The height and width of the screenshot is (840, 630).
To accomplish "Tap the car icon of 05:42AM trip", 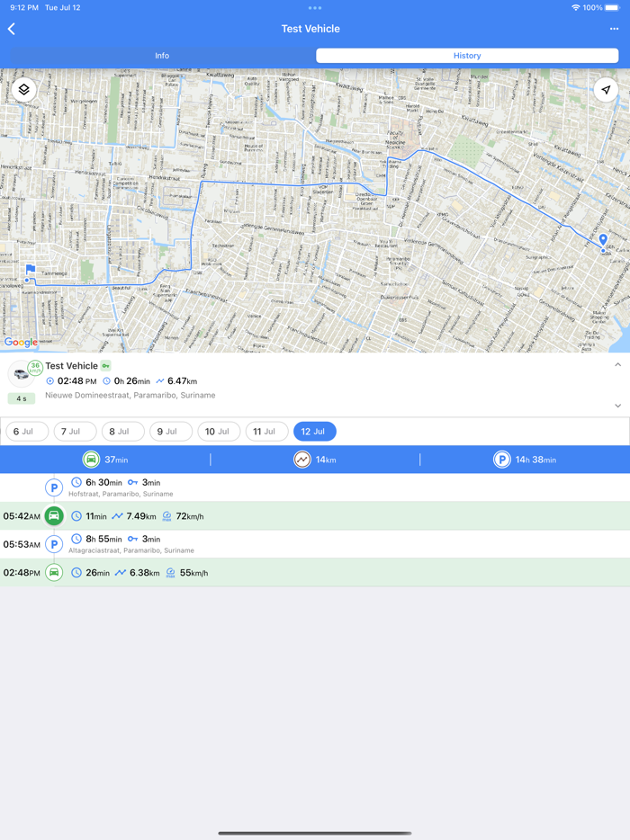I will coord(54,516).
